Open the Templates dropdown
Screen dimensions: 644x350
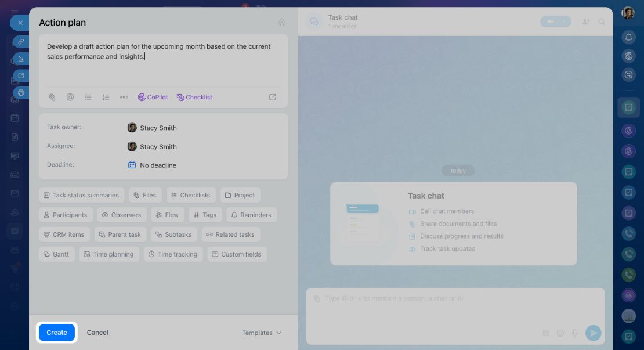(262, 333)
